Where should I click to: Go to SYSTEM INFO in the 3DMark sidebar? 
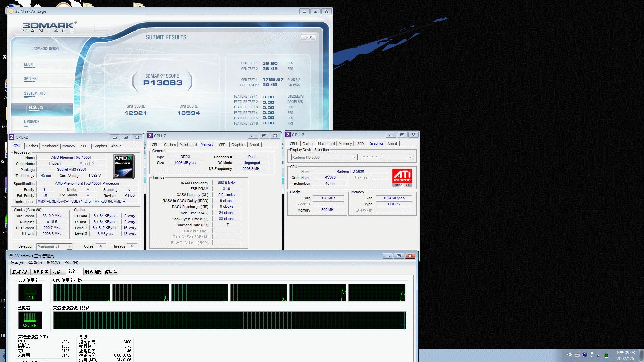35,93
